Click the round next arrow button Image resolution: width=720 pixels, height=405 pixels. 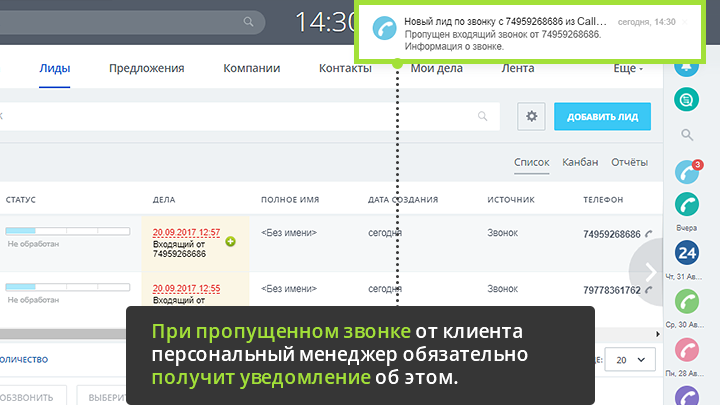coord(647,272)
